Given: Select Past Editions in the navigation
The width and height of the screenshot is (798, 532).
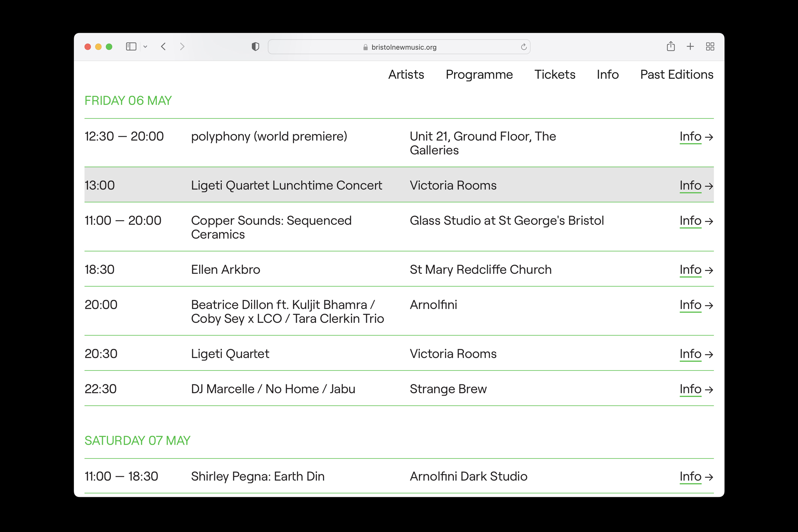Looking at the screenshot, I should click(676, 75).
